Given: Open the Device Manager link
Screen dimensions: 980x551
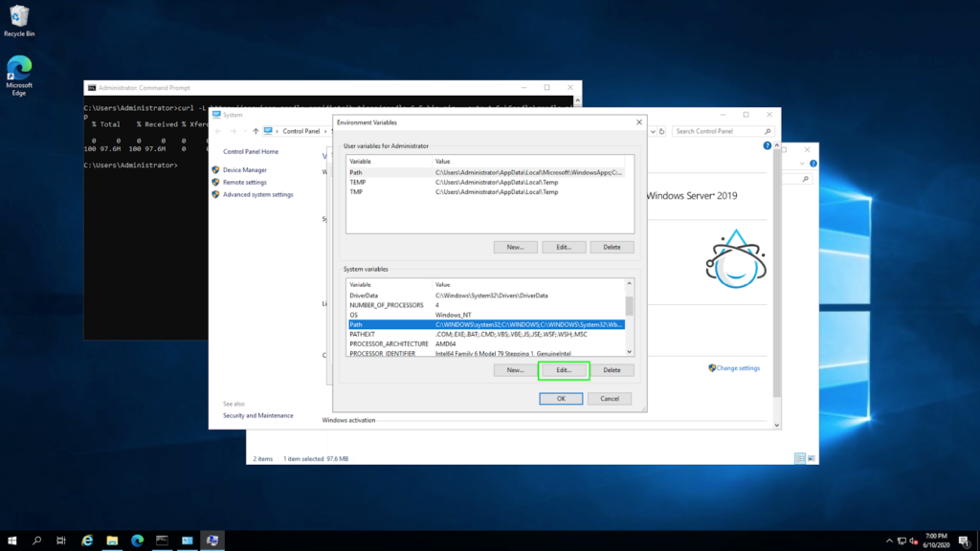Looking at the screenshot, I should click(x=245, y=169).
